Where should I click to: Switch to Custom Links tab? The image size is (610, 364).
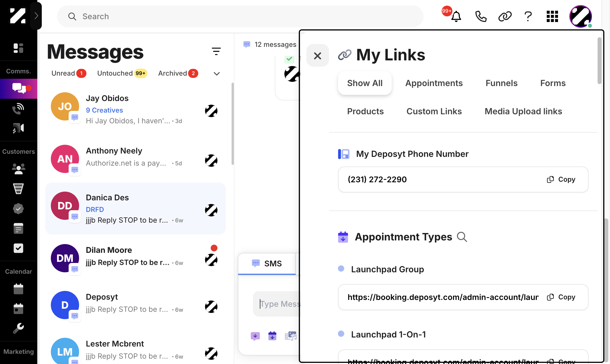tap(434, 111)
